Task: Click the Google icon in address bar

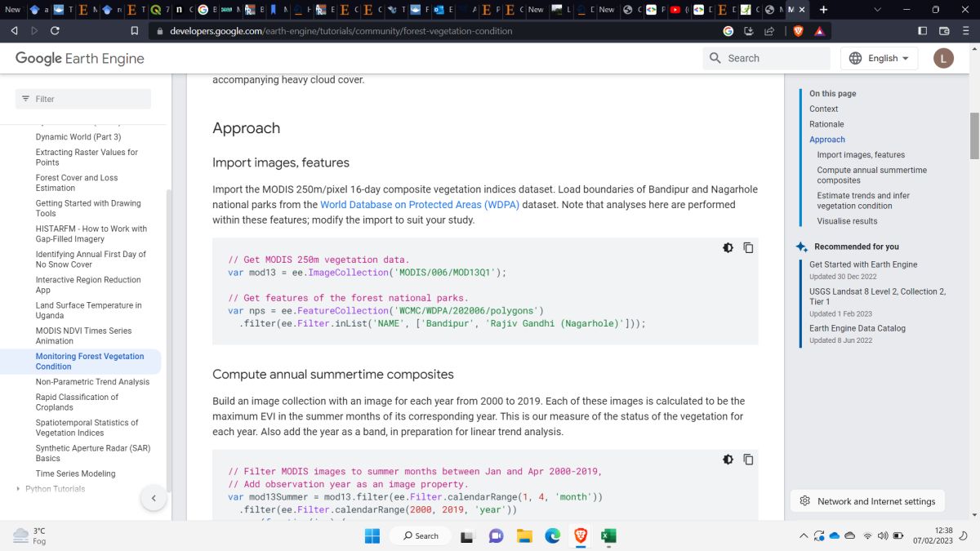Action: coord(728,31)
